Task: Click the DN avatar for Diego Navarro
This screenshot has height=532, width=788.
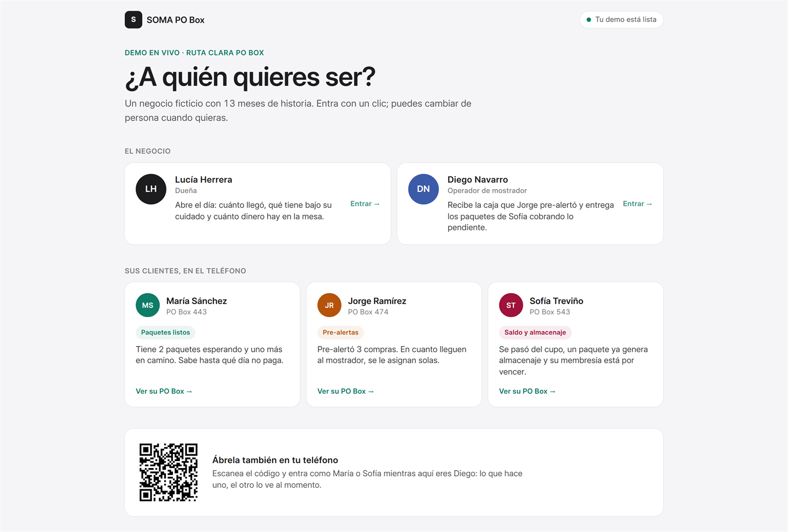Action: coord(424,189)
